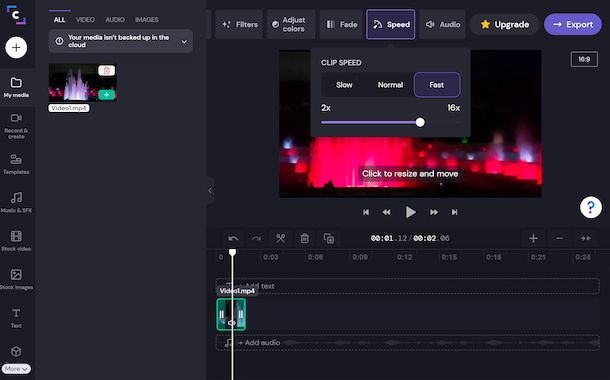Delete Video1.mp4 using red trash icon

106,70
